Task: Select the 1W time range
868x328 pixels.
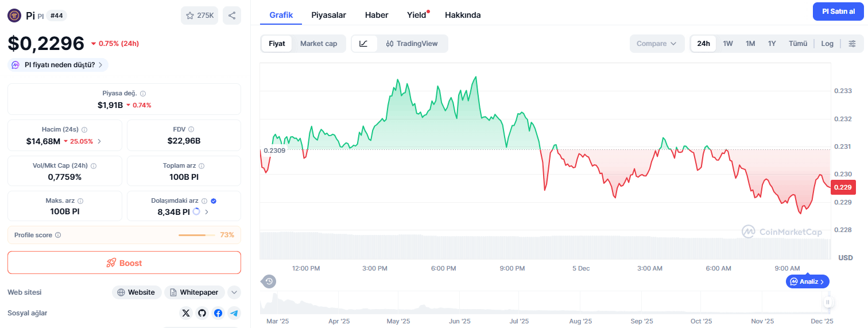Action: tap(728, 44)
